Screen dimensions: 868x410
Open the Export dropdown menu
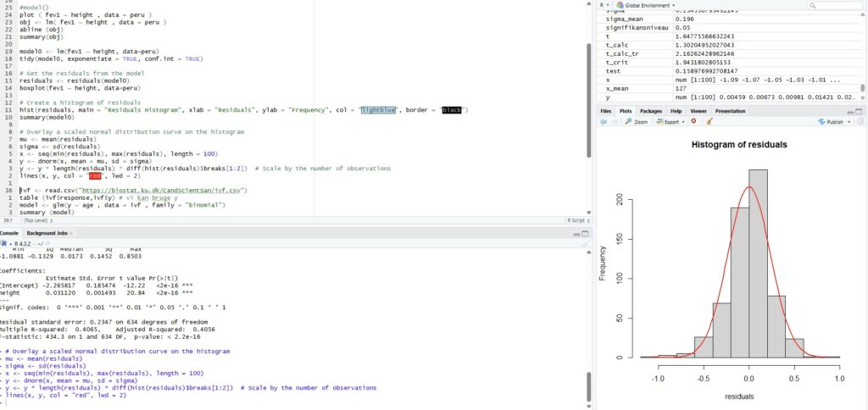(675, 121)
